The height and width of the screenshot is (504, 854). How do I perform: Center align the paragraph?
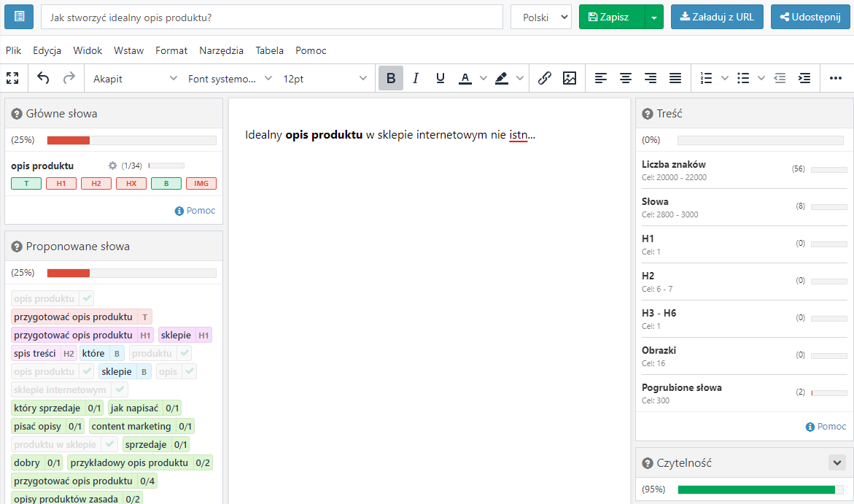point(625,79)
